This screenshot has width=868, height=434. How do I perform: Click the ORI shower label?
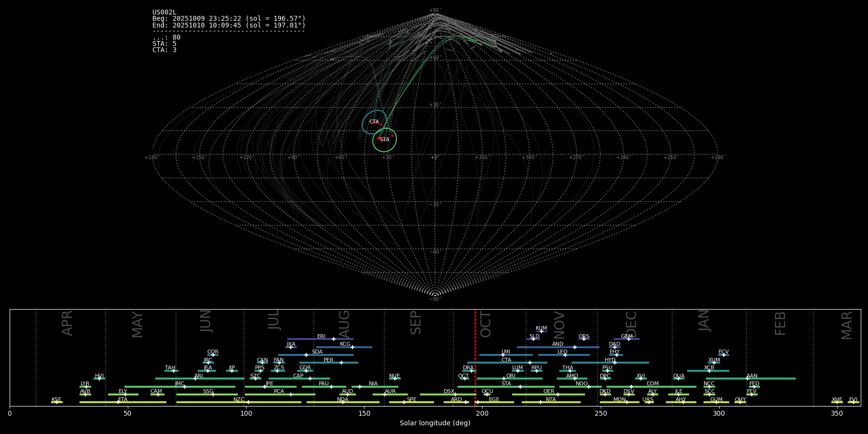[x=511, y=376]
